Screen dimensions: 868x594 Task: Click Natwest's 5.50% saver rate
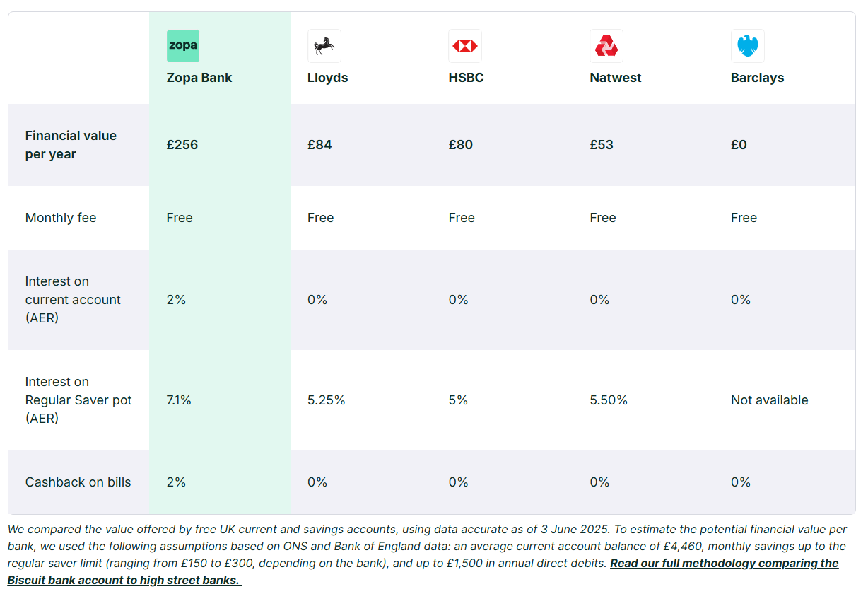(609, 400)
